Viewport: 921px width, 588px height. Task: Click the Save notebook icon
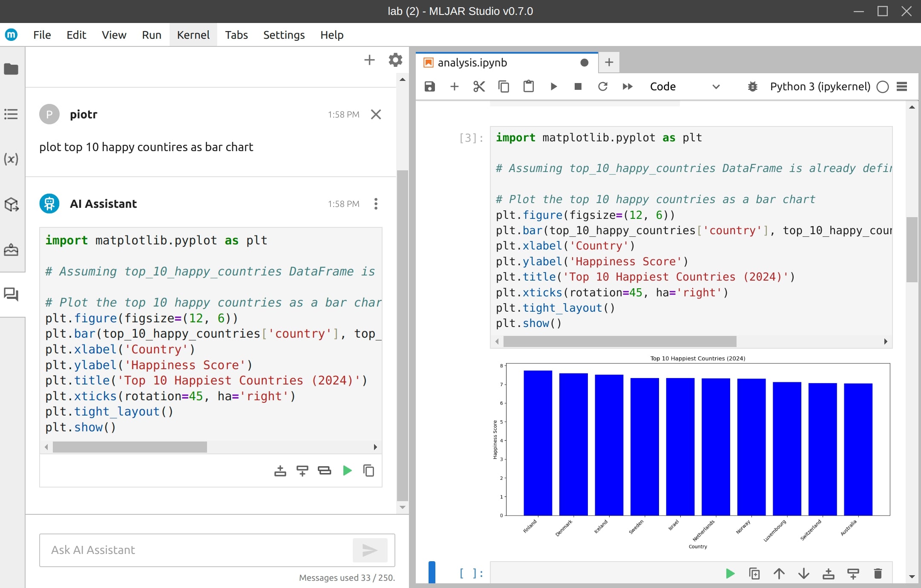[x=430, y=86]
